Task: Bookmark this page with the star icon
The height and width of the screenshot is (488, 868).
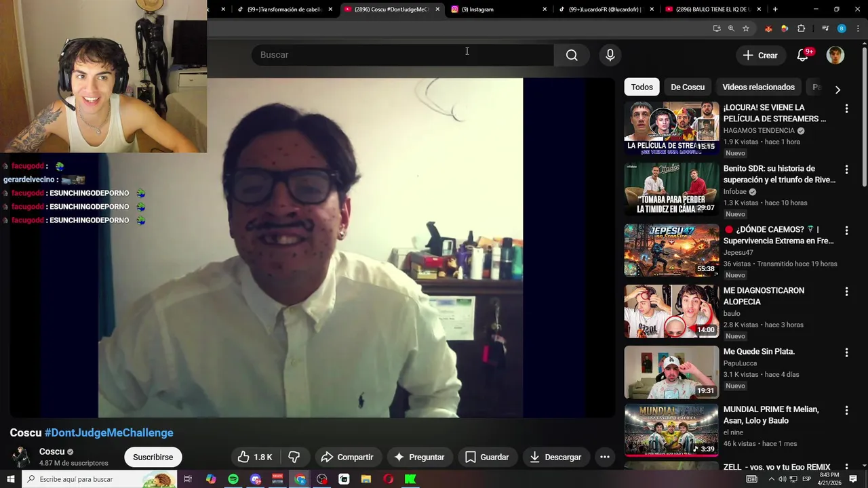Action: click(746, 28)
